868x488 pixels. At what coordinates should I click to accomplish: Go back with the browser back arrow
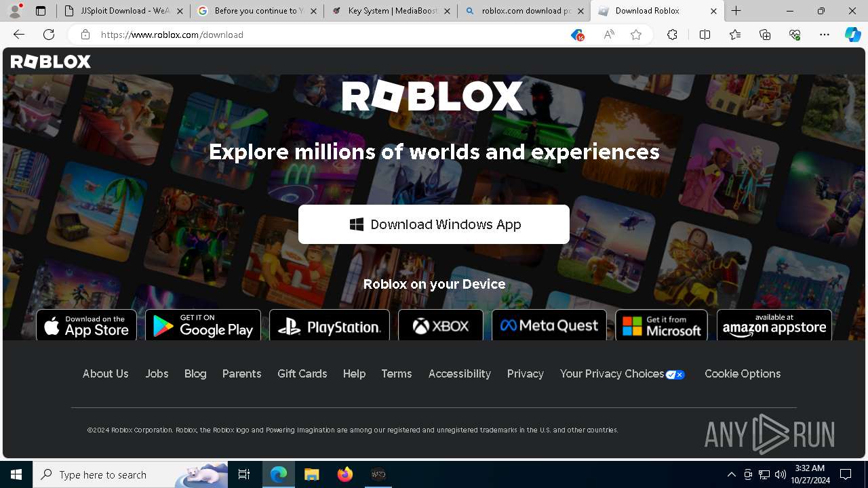pos(19,35)
